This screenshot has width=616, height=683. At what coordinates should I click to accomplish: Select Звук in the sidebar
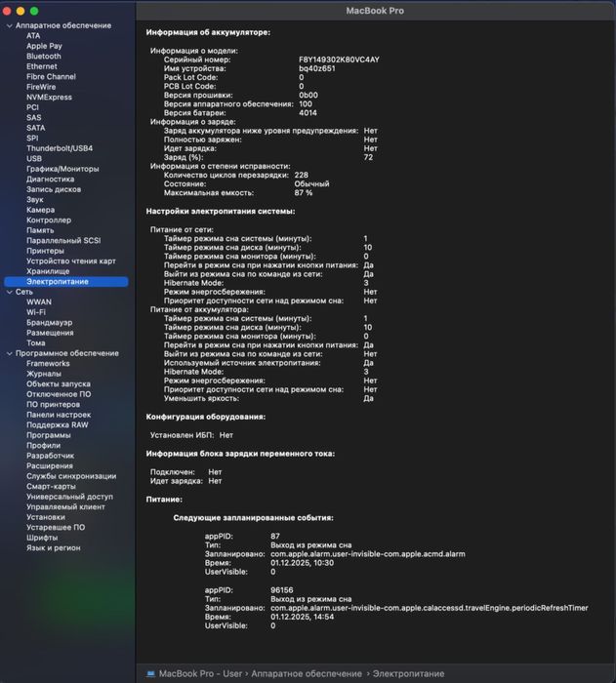point(35,199)
